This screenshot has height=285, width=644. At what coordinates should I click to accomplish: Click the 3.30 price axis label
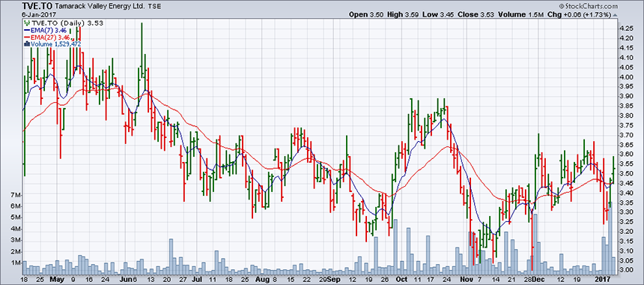point(626,212)
